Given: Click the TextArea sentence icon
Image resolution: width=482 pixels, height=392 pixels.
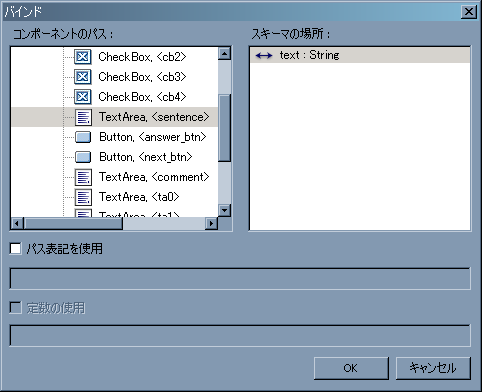Looking at the screenshot, I should [83, 117].
